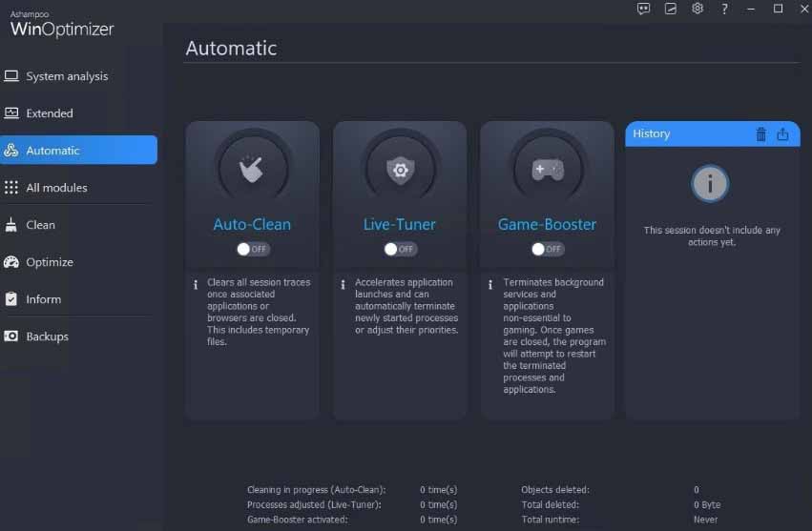Open All modules in the sidebar
This screenshot has width=812, height=531.
point(77,188)
